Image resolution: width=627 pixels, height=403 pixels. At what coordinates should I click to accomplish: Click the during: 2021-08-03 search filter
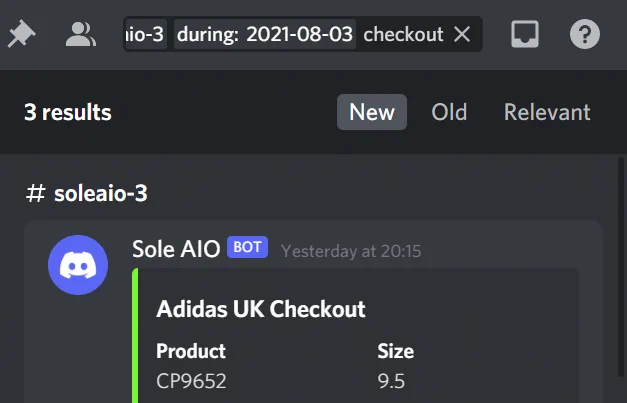pos(265,34)
